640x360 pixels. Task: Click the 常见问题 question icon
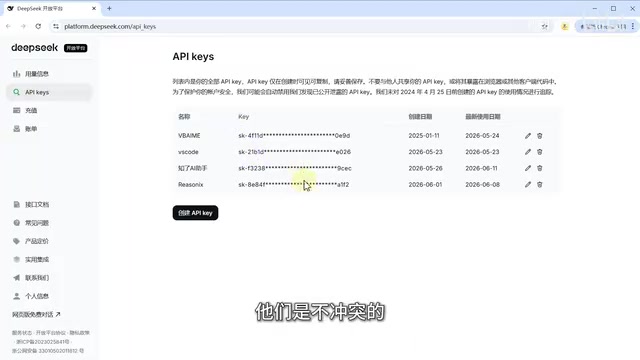(16, 223)
